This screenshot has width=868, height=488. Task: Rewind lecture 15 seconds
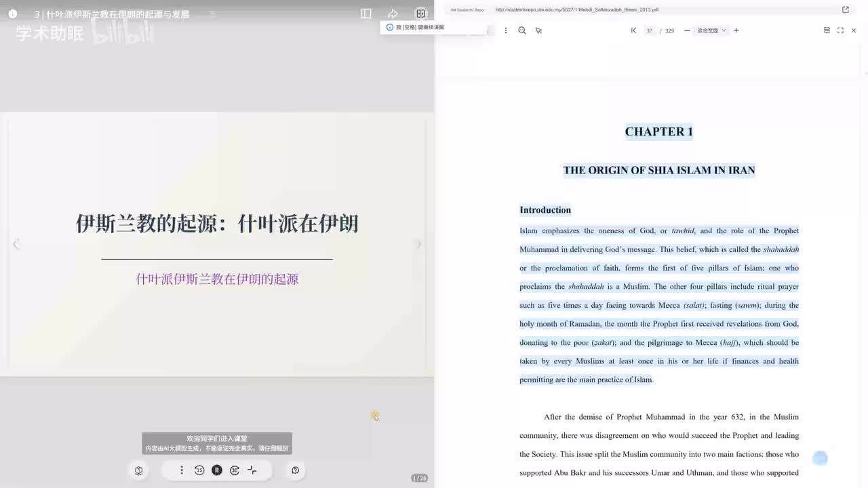[199, 470]
